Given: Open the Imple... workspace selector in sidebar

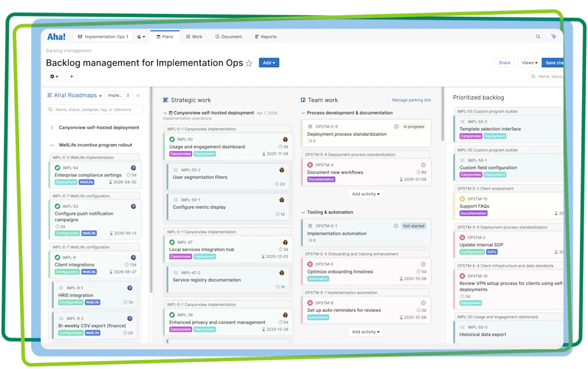Looking at the screenshot, I should pyautogui.click(x=119, y=95).
